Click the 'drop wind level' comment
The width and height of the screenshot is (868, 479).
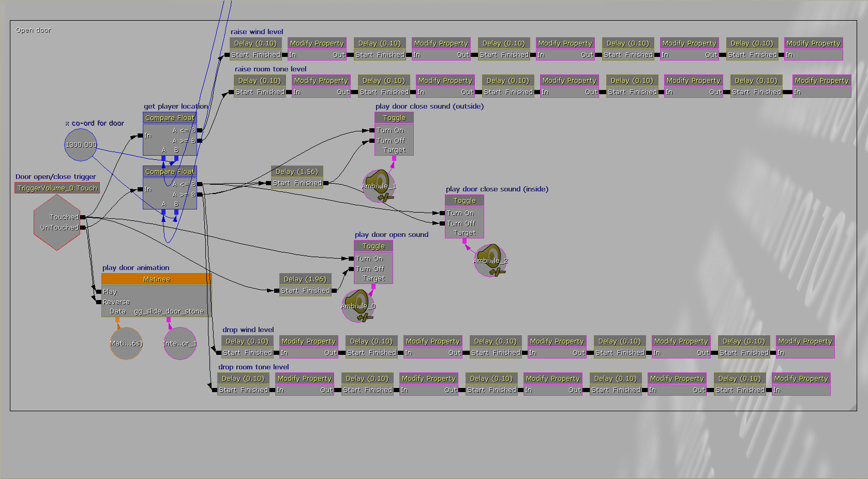point(248,330)
